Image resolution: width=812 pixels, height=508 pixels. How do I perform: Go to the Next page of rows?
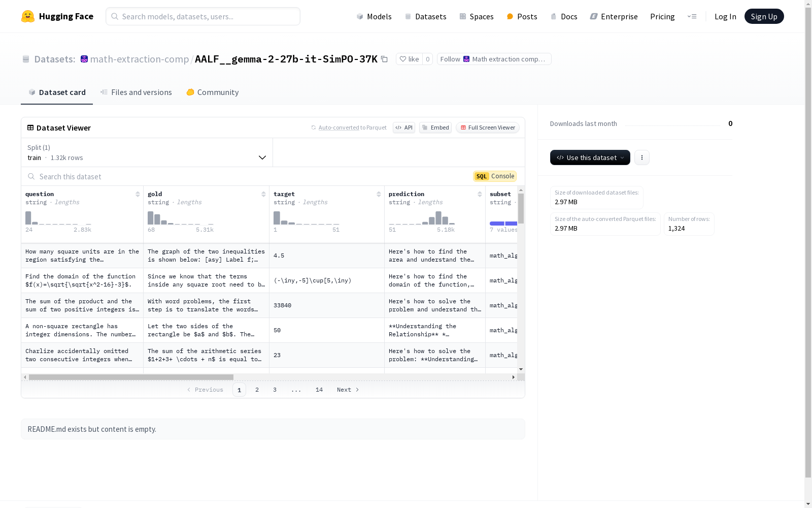(348, 390)
